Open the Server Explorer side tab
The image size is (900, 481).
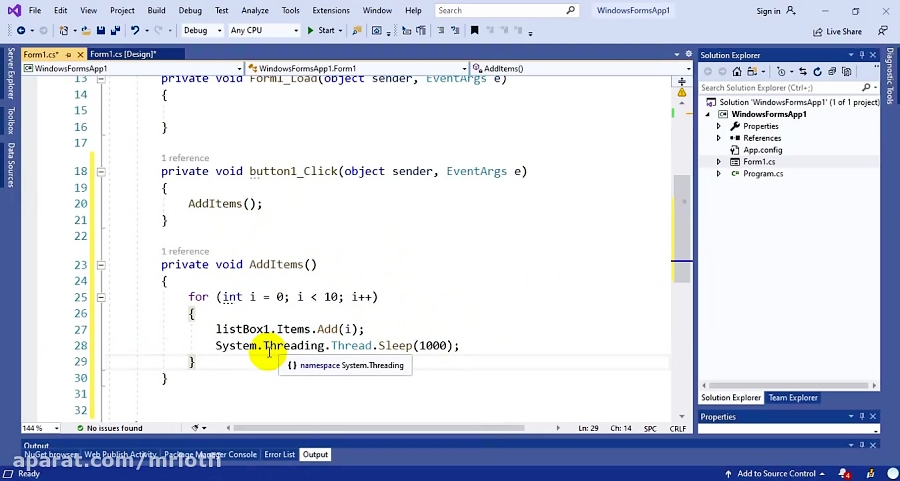(10, 73)
